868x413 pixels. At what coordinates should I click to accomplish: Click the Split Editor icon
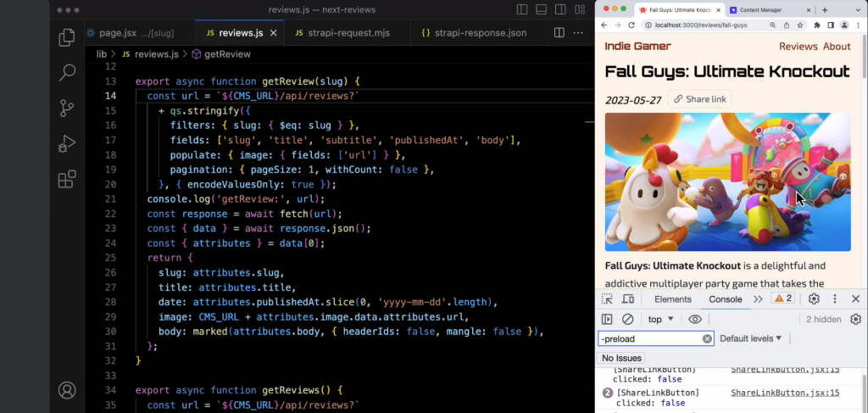click(559, 33)
